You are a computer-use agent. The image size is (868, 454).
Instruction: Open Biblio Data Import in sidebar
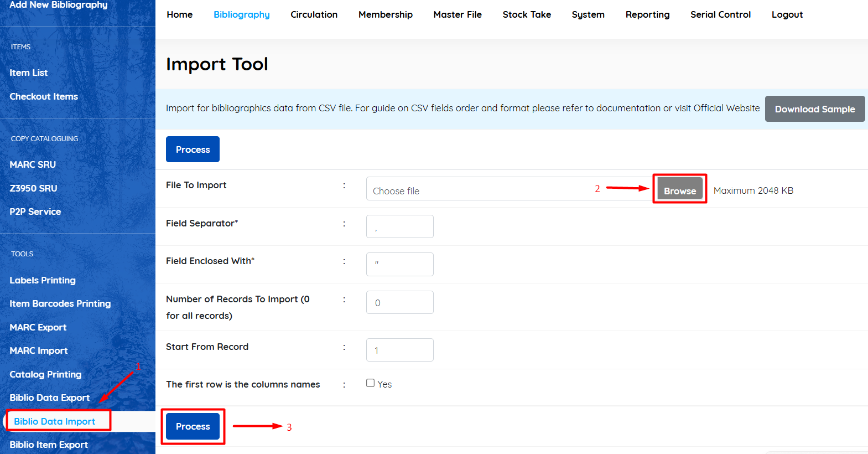[54, 421]
